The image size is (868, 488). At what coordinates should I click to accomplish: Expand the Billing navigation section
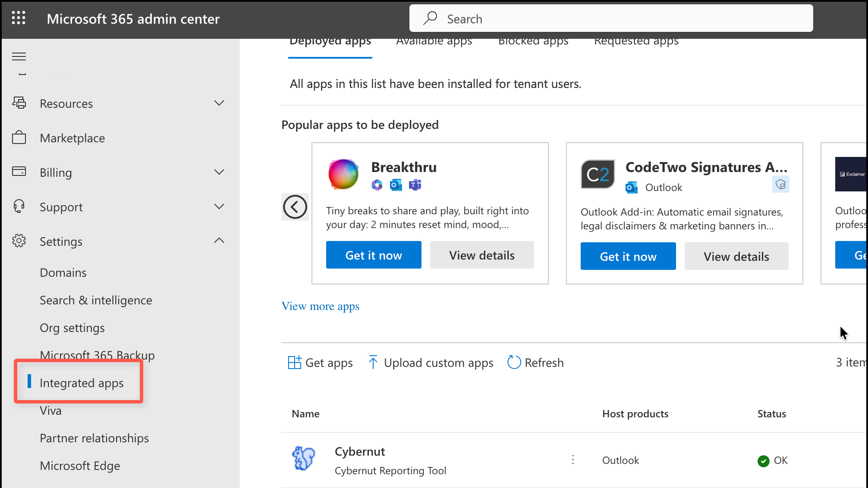pos(219,172)
